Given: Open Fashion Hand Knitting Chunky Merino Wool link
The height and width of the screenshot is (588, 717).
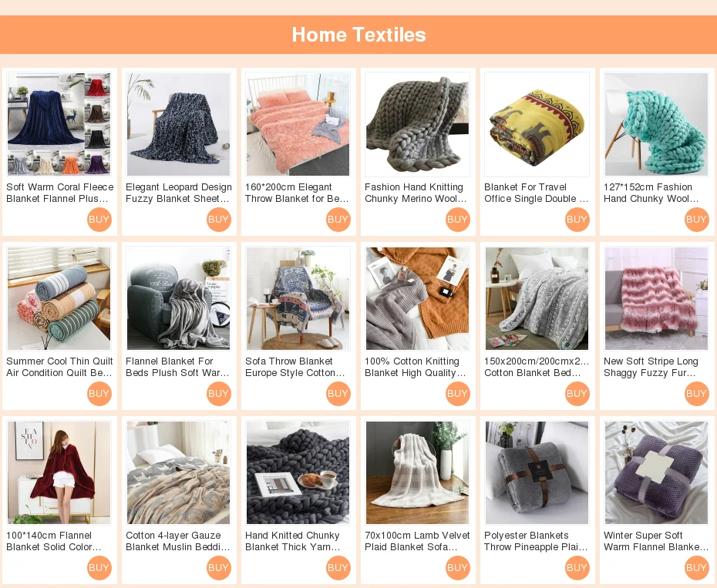Looking at the screenshot, I should (x=416, y=193).
